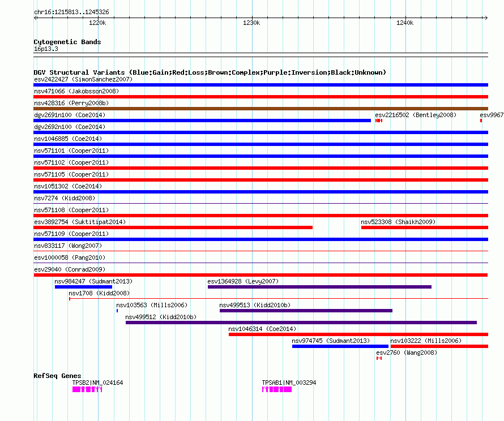The width and height of the screenshot is (504, 421).
Task: Click the 1220k ruler position label
Action: (97, 23)
